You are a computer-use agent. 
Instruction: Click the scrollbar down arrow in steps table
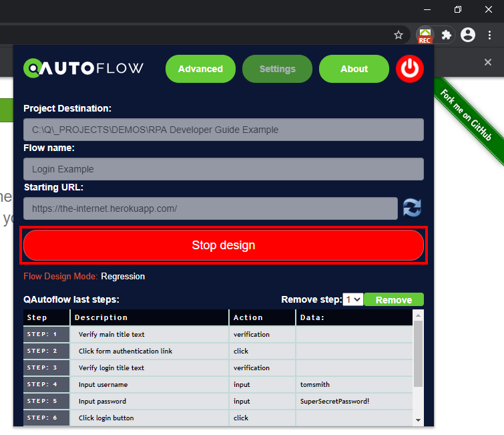[x=418, y=420]
